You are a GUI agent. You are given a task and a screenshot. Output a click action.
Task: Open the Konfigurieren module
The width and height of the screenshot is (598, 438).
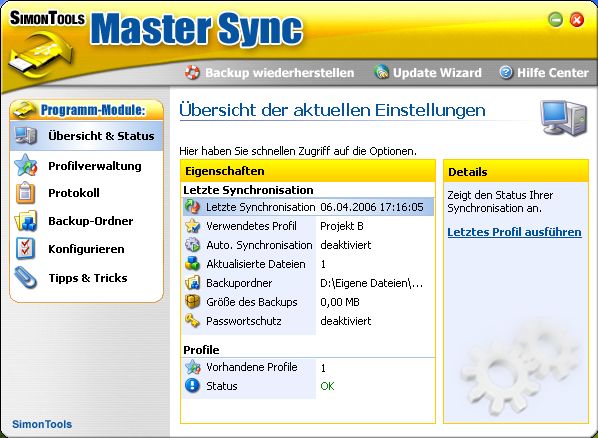[87, 249]
